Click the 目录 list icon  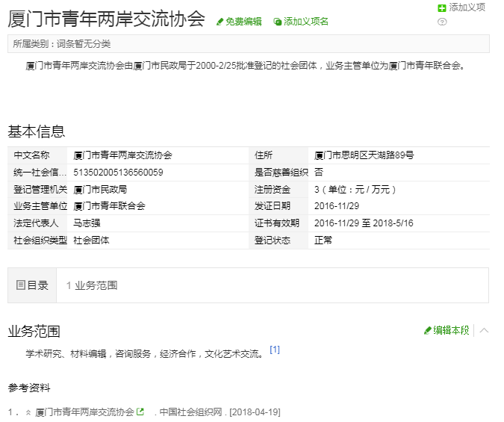[21, 285]
